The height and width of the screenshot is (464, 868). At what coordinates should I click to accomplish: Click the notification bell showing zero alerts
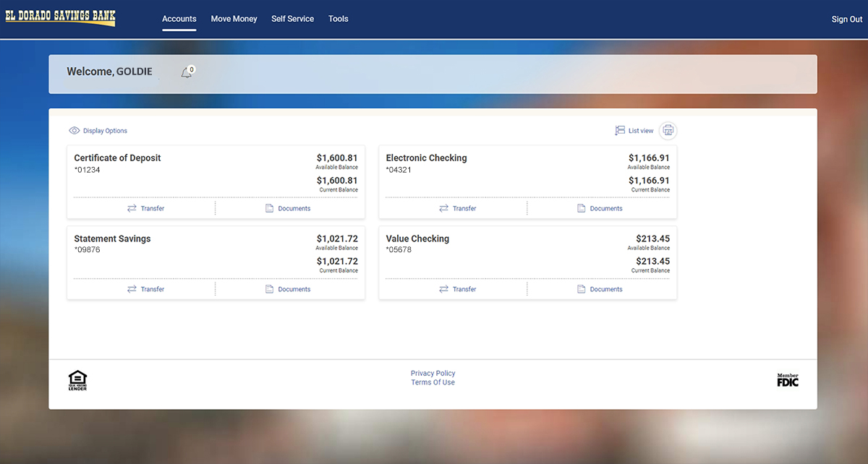[185, 71]
